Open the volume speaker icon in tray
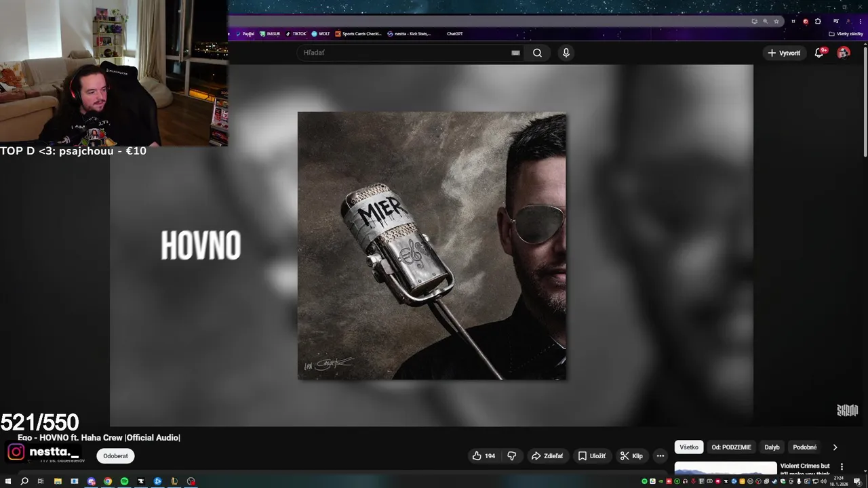Viewport: 868px width, 488px height. [823, 481]
